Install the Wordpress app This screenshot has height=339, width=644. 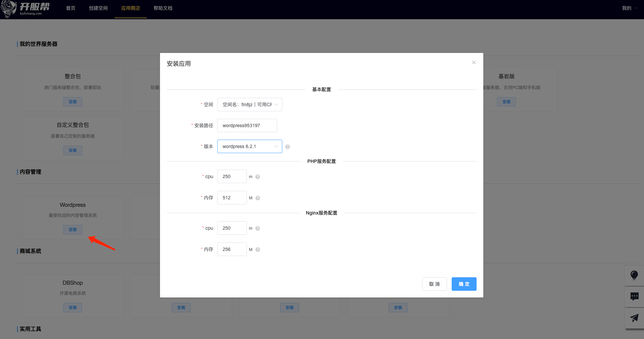click(x=73, y=230)
